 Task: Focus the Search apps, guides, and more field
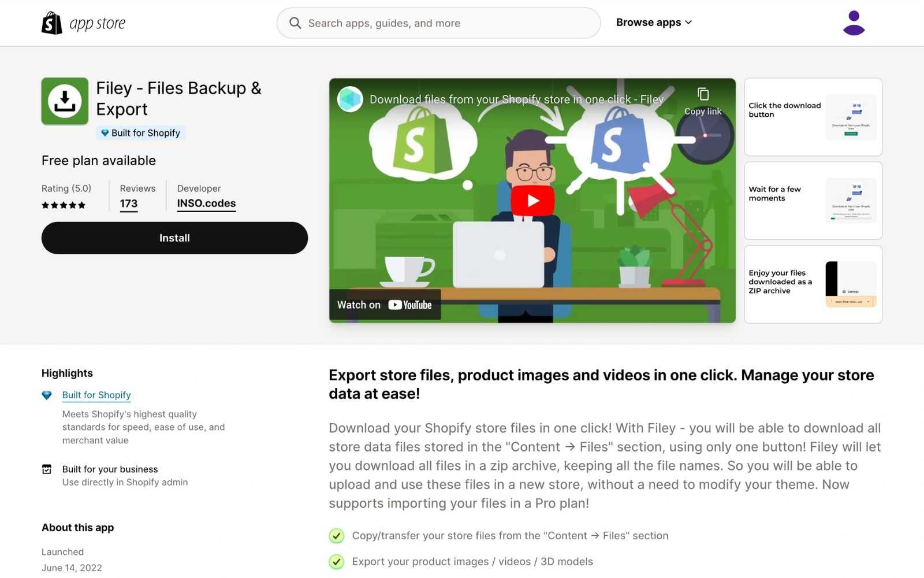tap(438, 23)
